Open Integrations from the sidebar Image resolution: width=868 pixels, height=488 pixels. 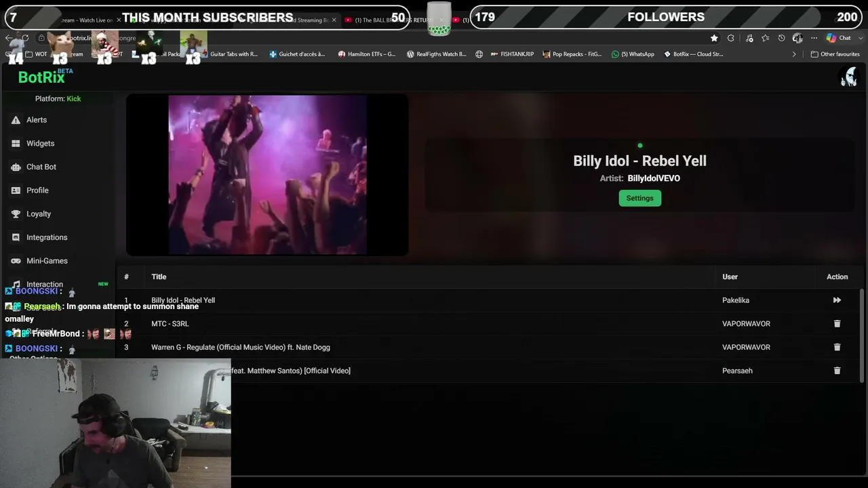coord(47,237)
